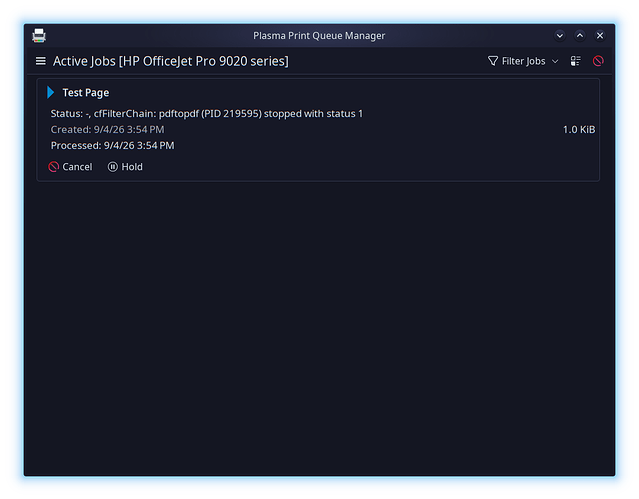The image size is (639, 499).
Task: Click the Created 9/4/26 3:54 PM line
Action: 107,130
